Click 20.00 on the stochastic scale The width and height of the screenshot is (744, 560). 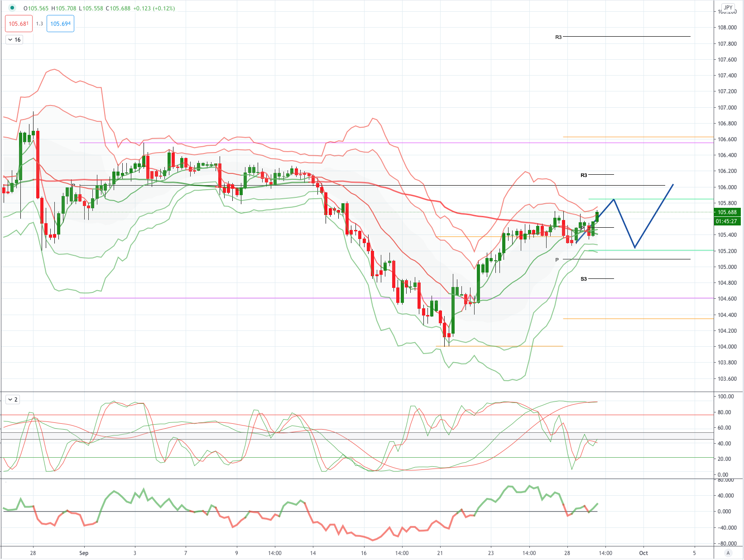point(725,459)
